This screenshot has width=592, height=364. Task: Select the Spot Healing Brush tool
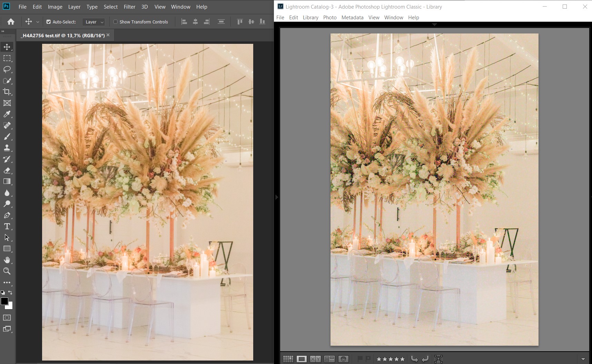[x=7, y=125]
